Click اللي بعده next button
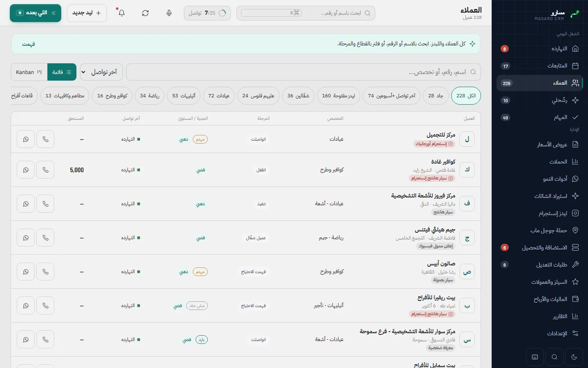Viewport: 588px width, 368px height. pyautogui.click(x=36, y=13)
